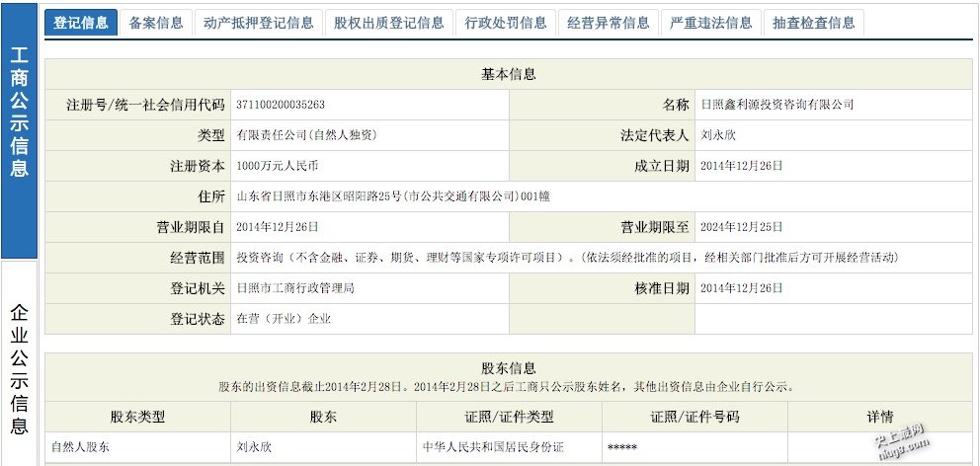Viewport: 980px width, 466px height.
Task: Click the 证照/证件号码 column header
Action: (694, 417)
